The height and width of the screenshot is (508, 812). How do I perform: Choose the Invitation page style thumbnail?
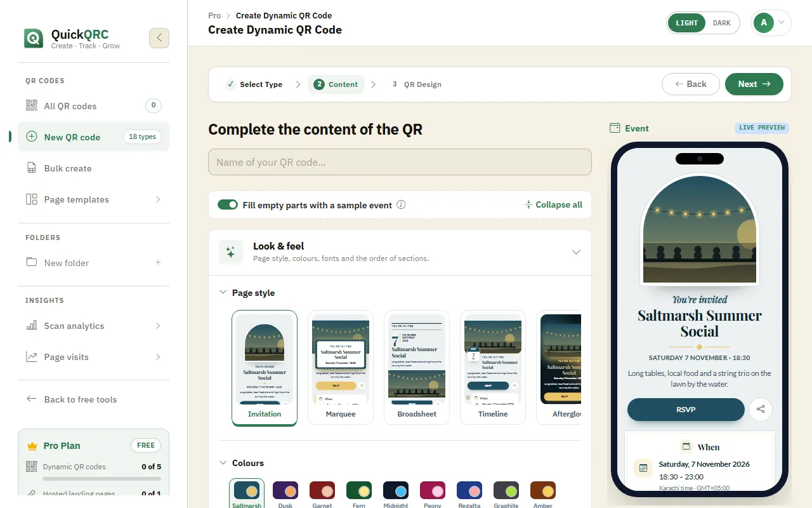click(265, 367)
